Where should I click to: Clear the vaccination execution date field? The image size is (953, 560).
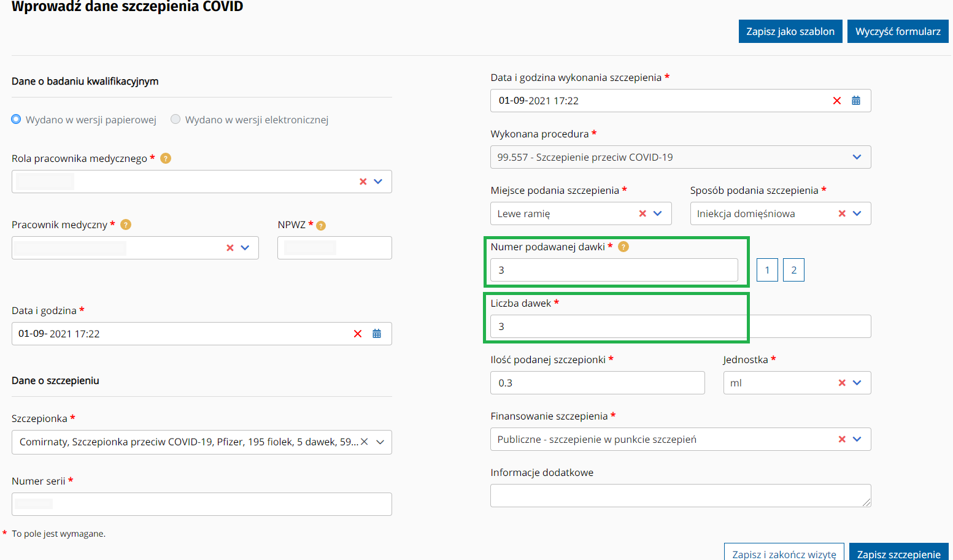[x=836, y=101]
